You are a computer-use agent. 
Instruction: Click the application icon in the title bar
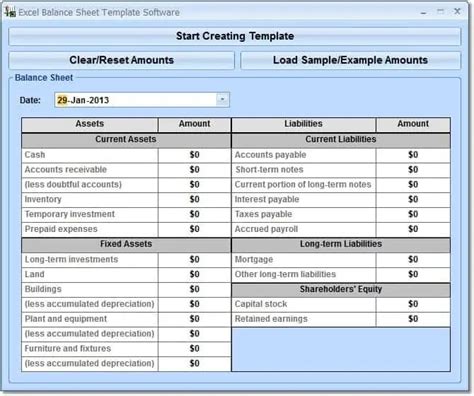click(x=10, y=12)
